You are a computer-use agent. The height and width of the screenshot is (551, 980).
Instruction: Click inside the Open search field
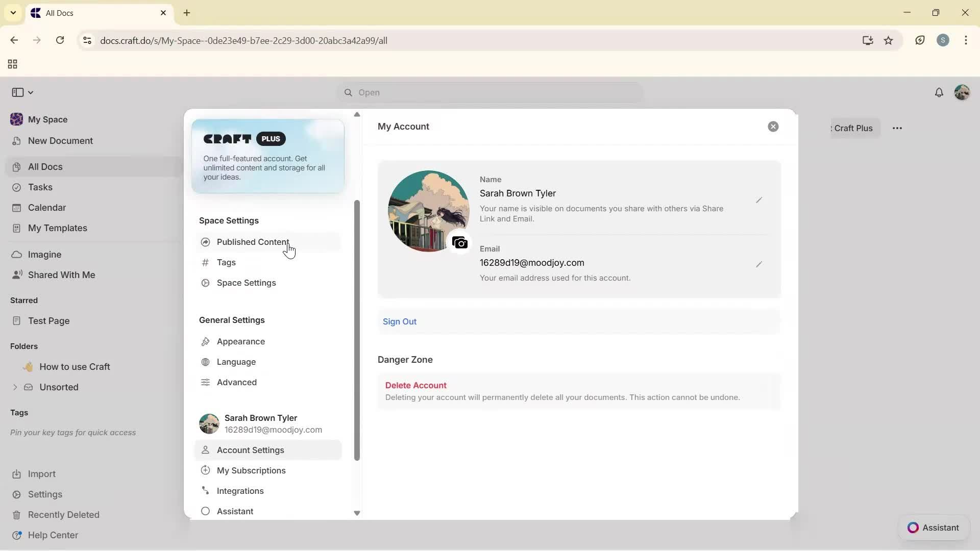489,92
